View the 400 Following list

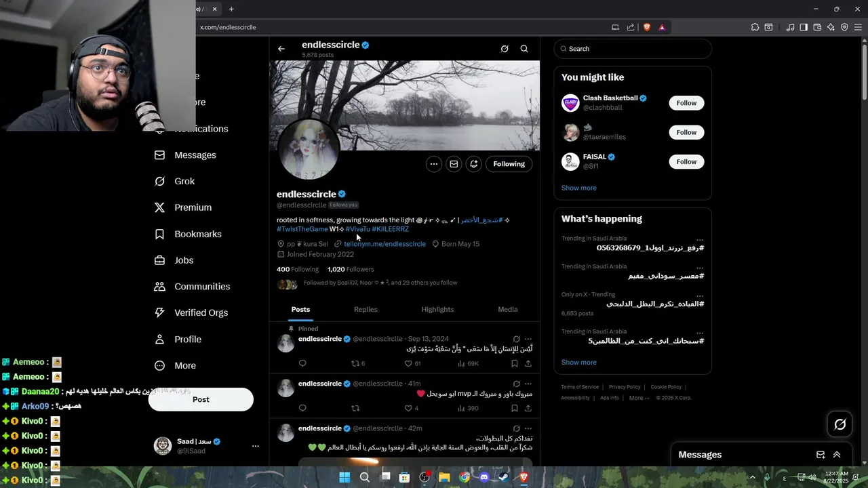[x=297, y=269]
